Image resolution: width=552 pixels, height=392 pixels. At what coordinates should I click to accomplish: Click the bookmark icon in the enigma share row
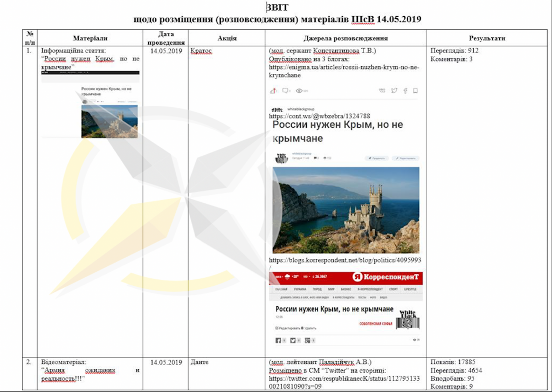pyautogui.click(x=415, y=91)
